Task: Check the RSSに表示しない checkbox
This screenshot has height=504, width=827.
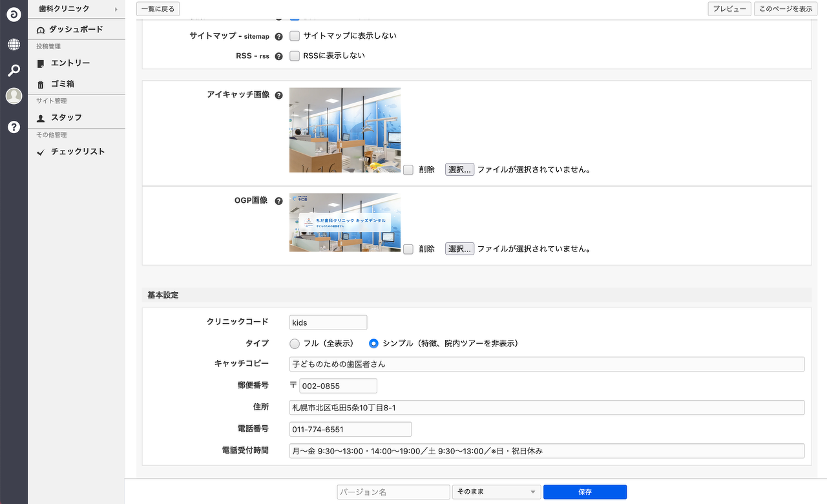Action: tap(295, 56)
